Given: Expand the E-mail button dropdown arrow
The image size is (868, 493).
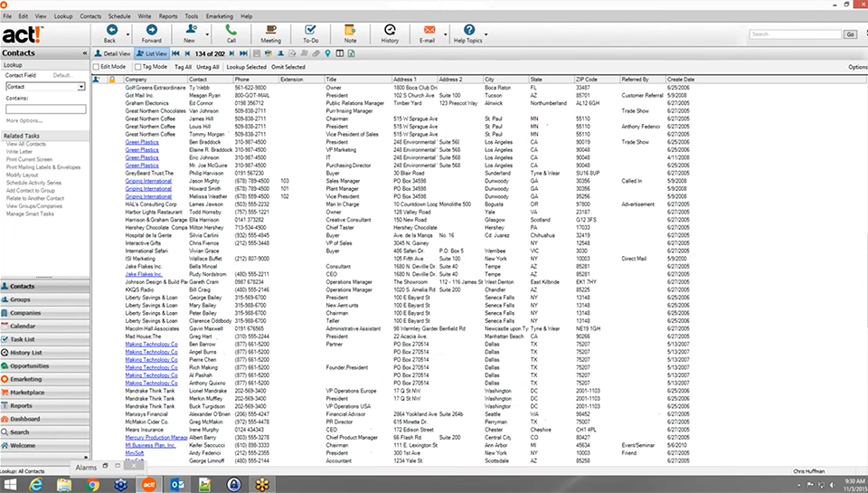Looking at the screenshot, I should 446,34.
